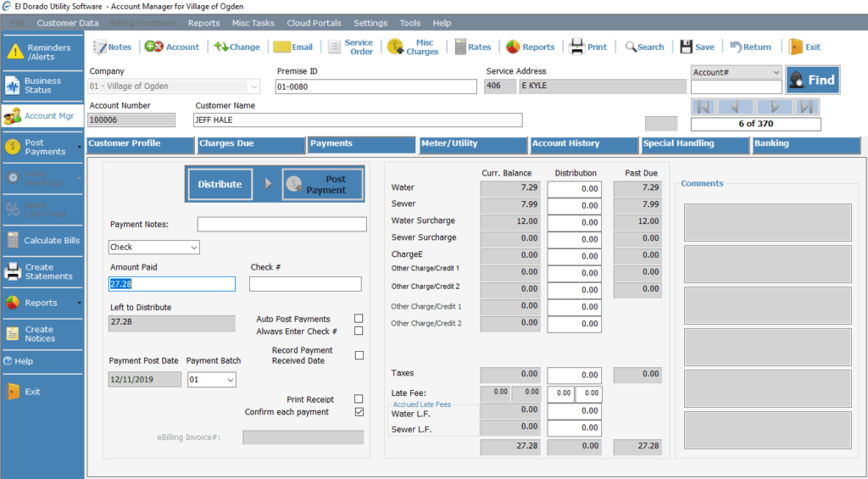
Task: Click the Print printer icon
Action: [576, 47]
